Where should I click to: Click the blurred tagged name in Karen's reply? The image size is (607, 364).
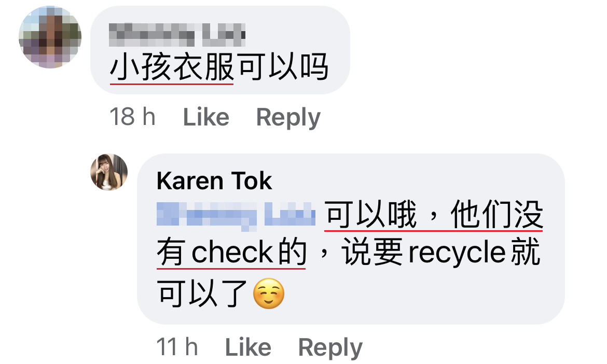point(236,215)
